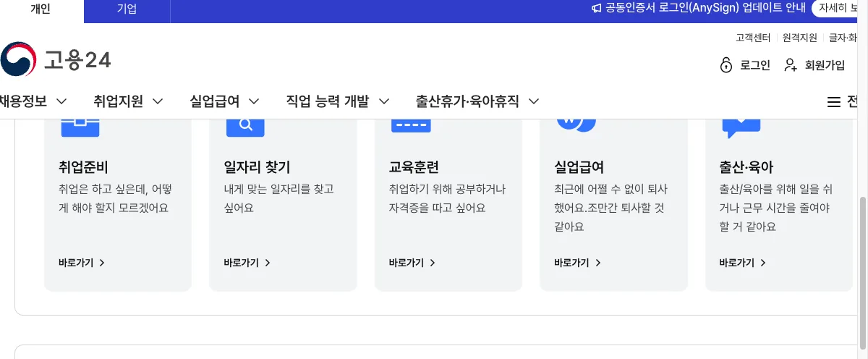The image size is (868, 359).
Task: Click the 고용24 logo text
Action: 77,60
